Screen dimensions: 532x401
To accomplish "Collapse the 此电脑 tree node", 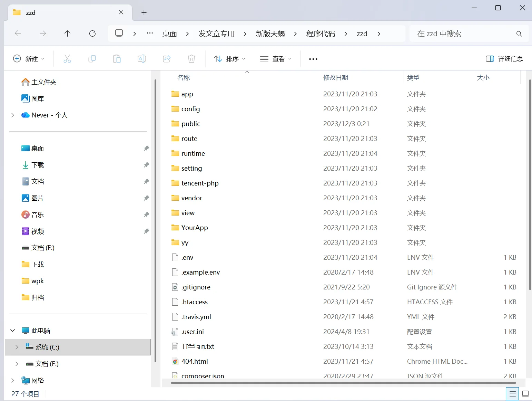I will (x=13, y=331).
